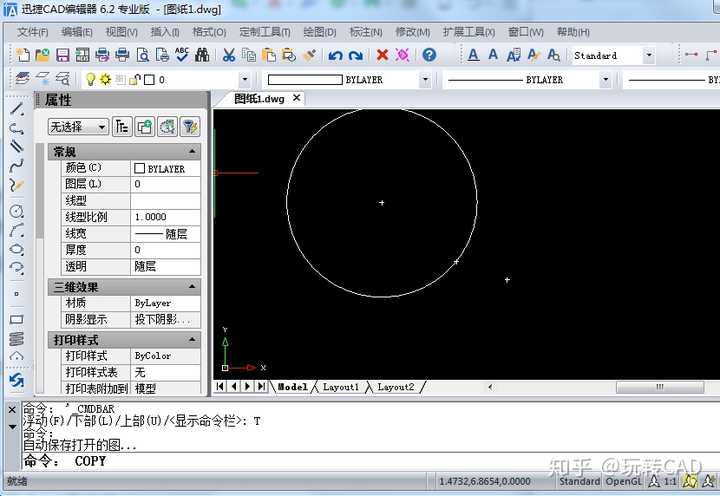Viewport: 720px width, 496px height.
Task: Click the horizontal scrollbar thumb below canvas
Action: click(659, 387)
